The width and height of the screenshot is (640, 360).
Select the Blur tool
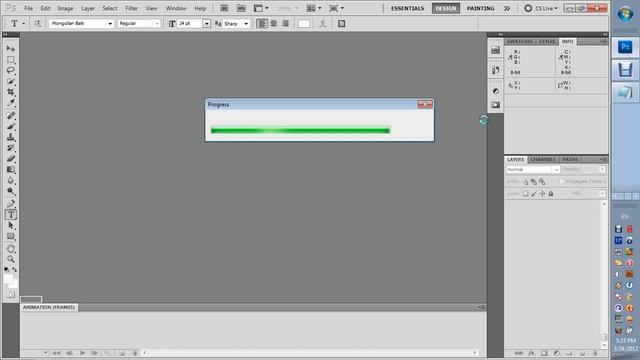pos(11,180)
